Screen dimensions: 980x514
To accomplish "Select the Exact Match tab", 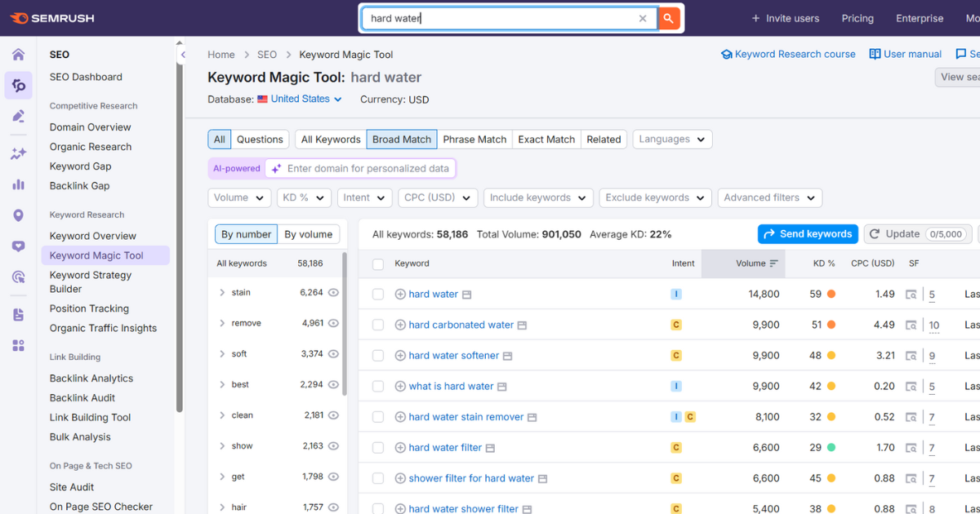I will (x=546, y=140).
